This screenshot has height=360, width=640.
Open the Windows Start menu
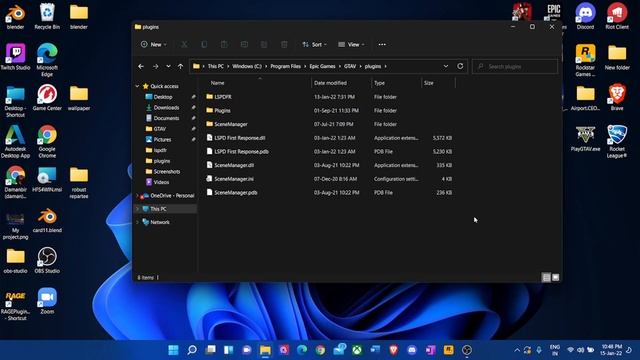click(173, 350)
